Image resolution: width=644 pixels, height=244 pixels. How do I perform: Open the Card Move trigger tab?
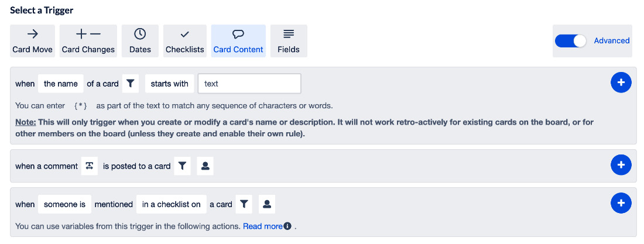click(32, 41)
